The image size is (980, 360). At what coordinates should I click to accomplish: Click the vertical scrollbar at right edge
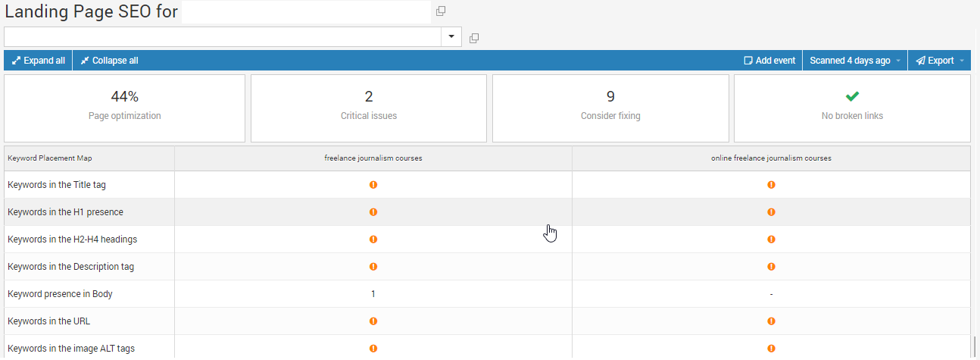[975, 346]
